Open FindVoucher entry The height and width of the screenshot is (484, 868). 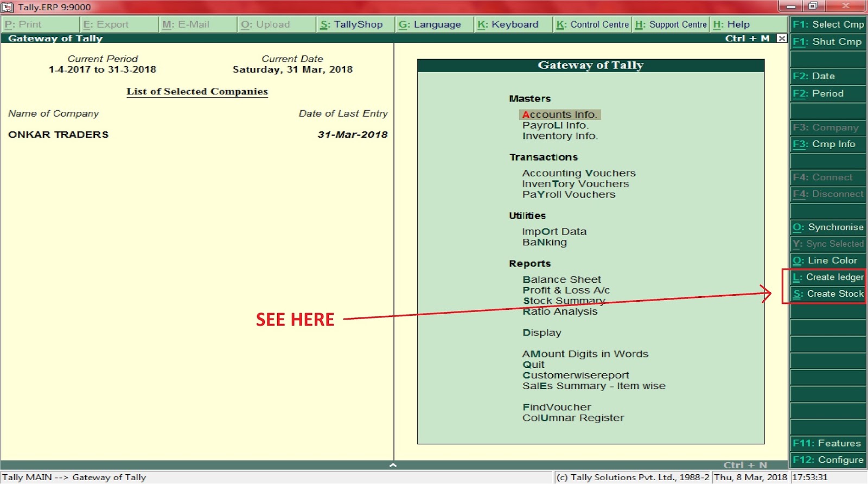pyautogui.click(x=557, y=407)
